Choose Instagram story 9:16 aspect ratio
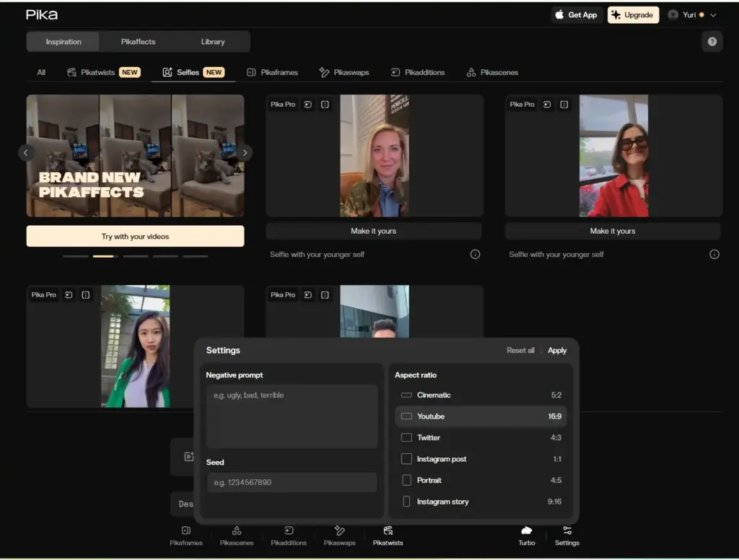Image resolution: width=739 pixels, height=560 pixels. point(480,502)
